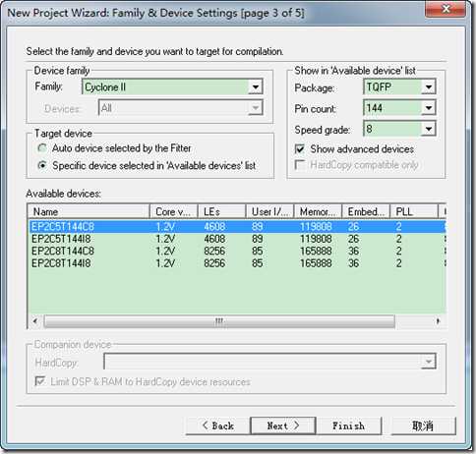The height and width of the screenshot is (454, 476).
Task: Sort by the Memor... column header
Action: (318, 211)
